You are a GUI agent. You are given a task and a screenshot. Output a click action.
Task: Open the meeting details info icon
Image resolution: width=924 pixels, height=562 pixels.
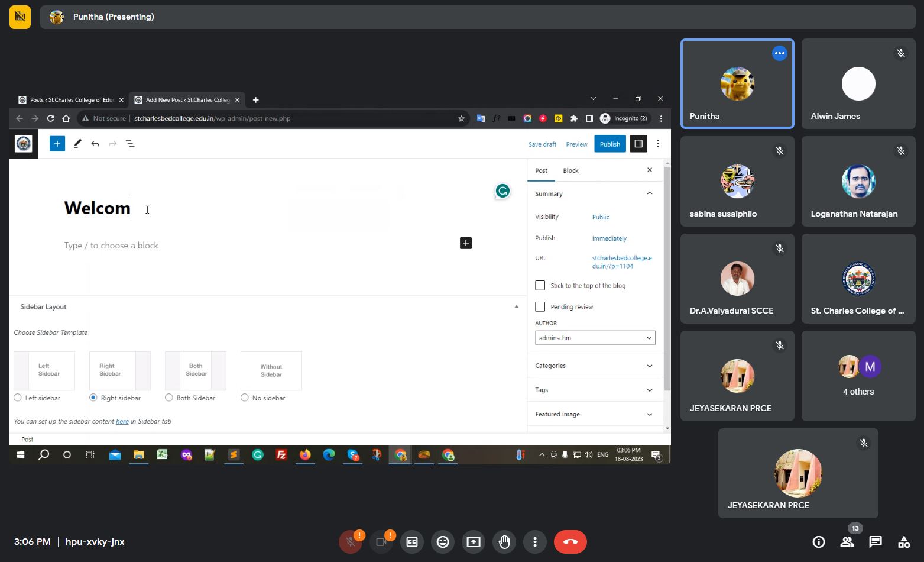pos(819,542)
